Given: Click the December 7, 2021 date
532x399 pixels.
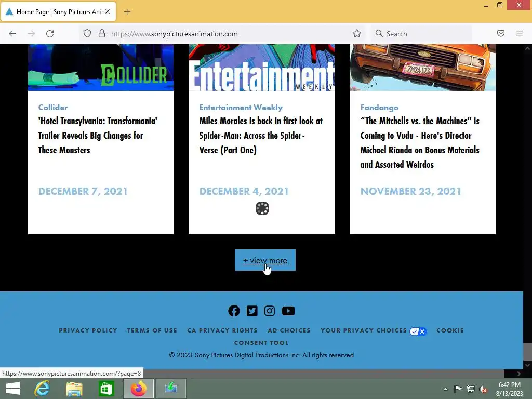Looking at the screenshot, I should [x=83, y=191].
